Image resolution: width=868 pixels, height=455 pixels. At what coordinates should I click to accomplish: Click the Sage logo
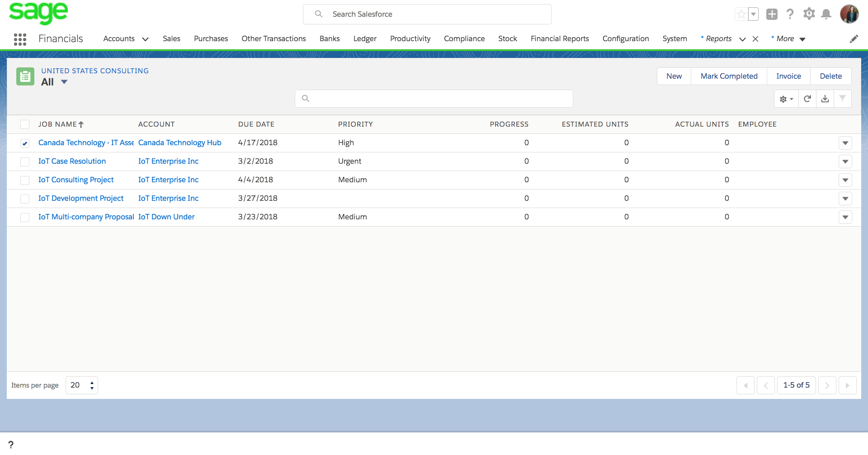coord(38,13)
